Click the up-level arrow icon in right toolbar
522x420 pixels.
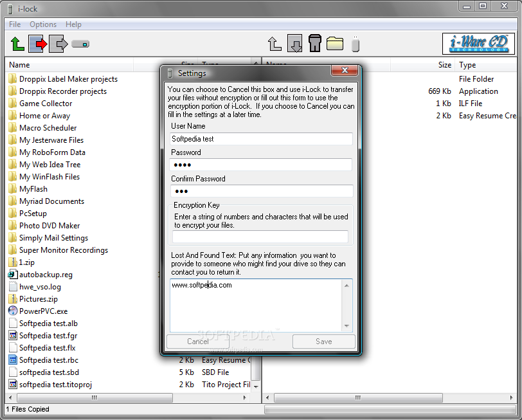coord(274,44)
